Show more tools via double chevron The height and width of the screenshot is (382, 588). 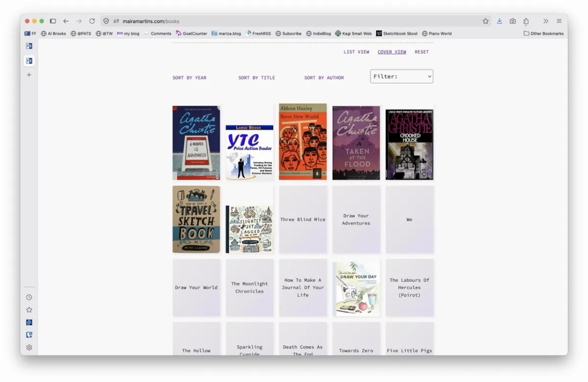546,21
